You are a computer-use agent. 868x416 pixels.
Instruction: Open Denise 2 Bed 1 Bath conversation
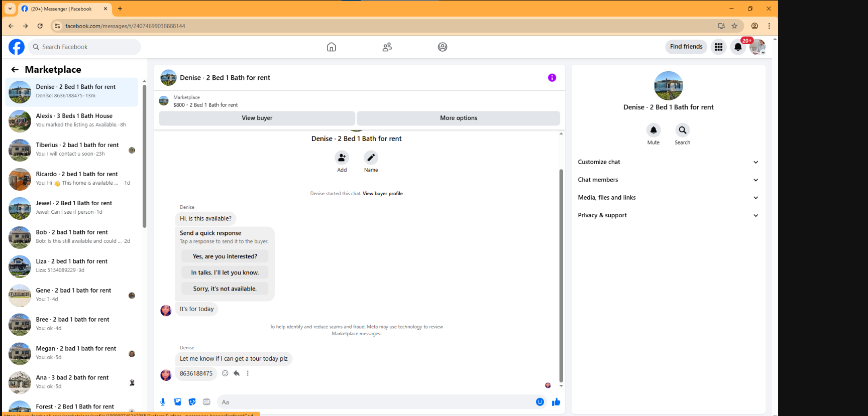click(72, 92)
